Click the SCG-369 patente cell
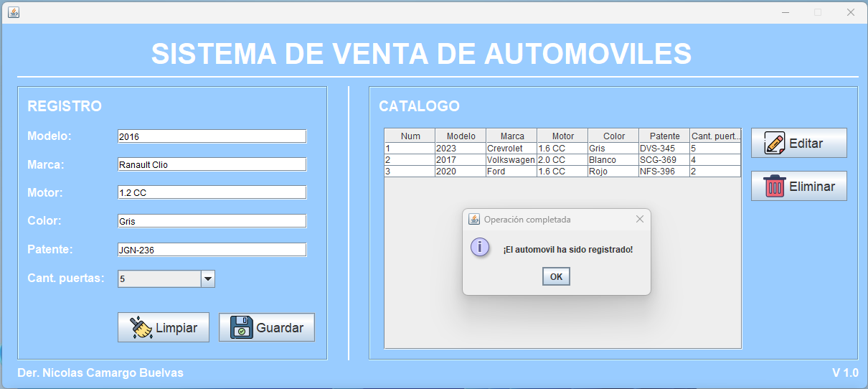 (x=664, y=160)
